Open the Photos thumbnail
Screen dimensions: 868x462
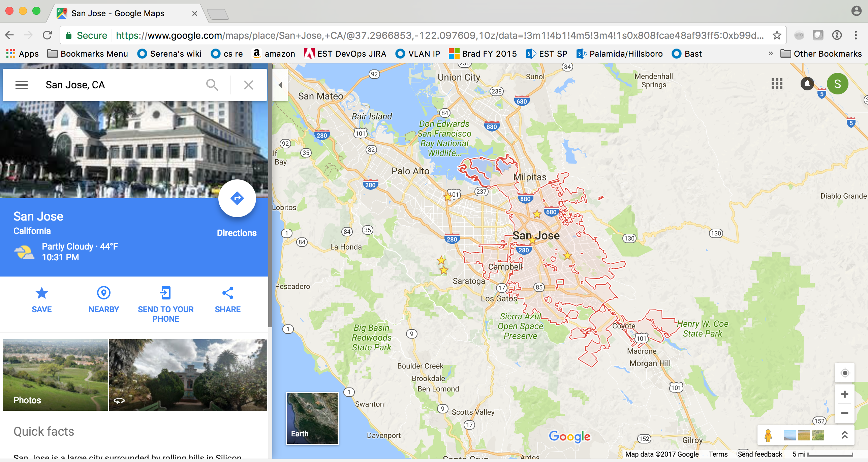55,375
